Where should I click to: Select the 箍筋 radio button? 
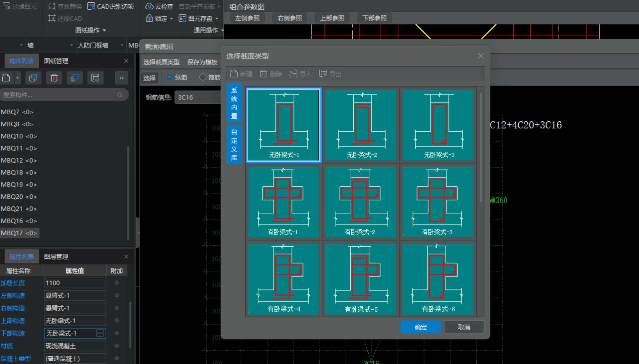202,77
